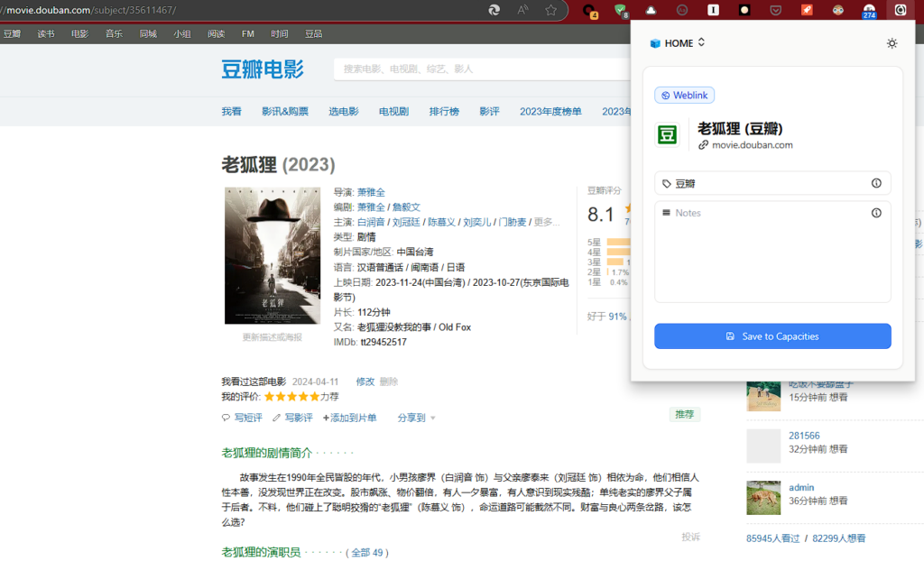Viewport: 924px width, 561px height.
Task: Click the read aloud icon in address bar
Action: (522, 11)
